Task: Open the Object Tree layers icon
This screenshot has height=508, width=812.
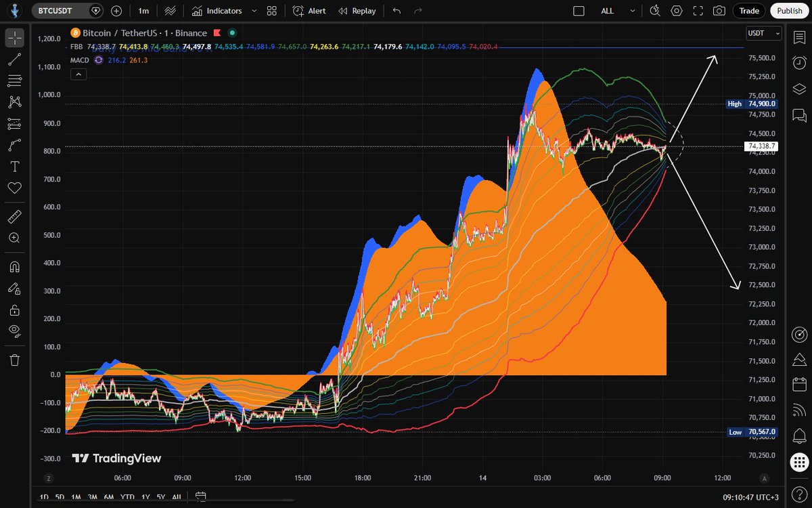Action: click(798, 89)
